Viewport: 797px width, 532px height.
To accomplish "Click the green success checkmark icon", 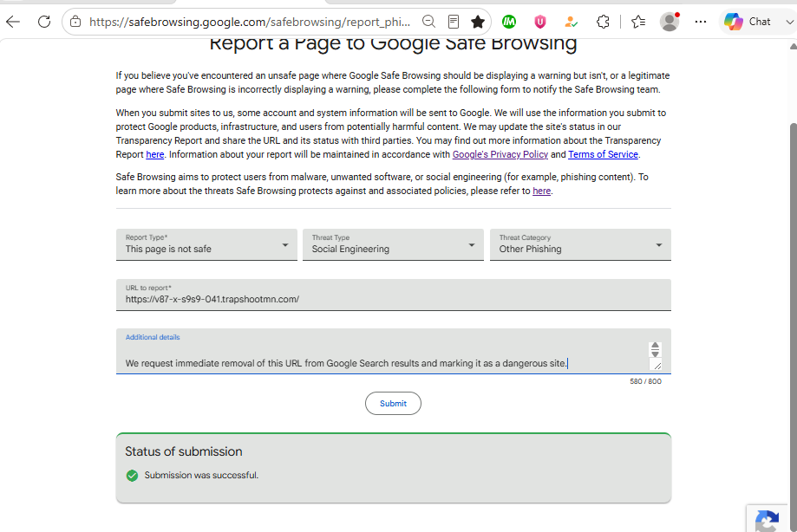I will (132, 476).
